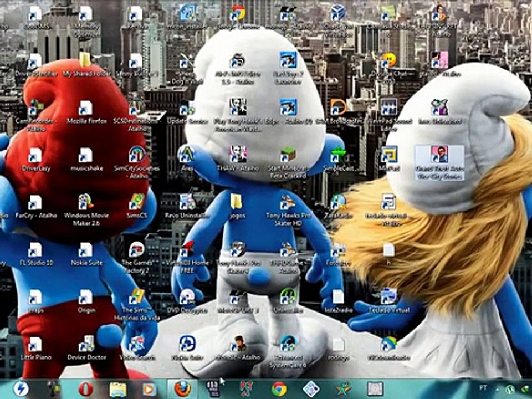Open the Update Service shortcut

(187, 112)
